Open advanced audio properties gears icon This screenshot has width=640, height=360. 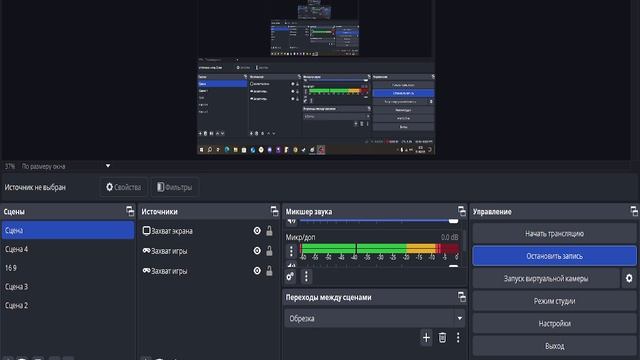290,276
